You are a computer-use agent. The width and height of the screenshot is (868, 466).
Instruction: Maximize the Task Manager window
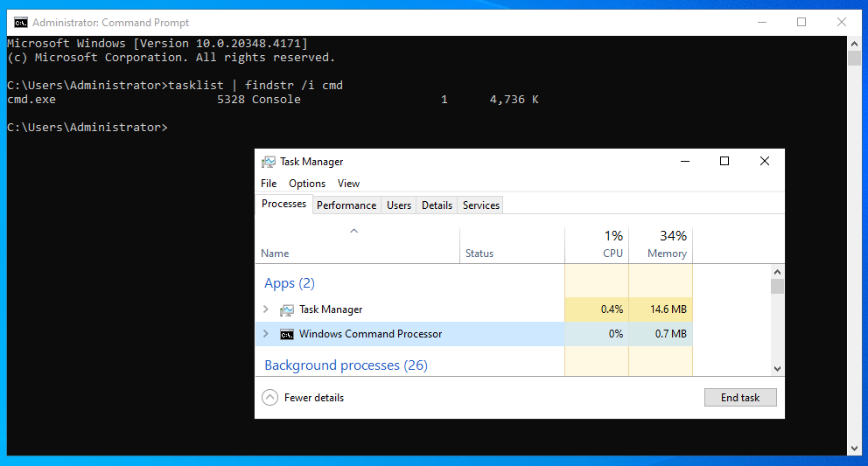point(724,162)
